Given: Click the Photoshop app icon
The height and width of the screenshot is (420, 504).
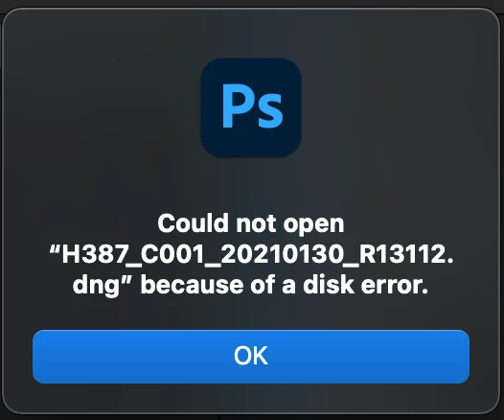Looking at the screenshot, I should pyautogui.click(x=251, y=107).
